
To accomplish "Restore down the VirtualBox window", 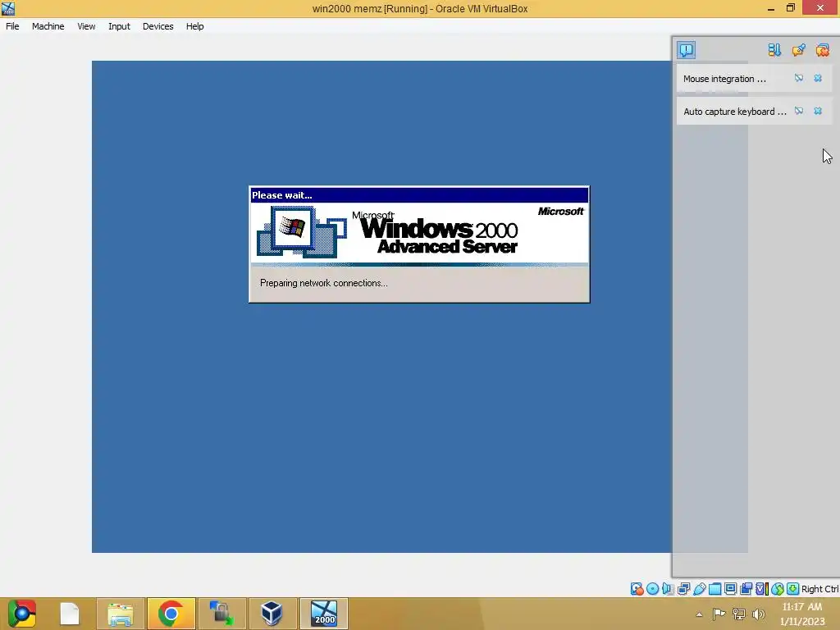I will tap(791, 8).
